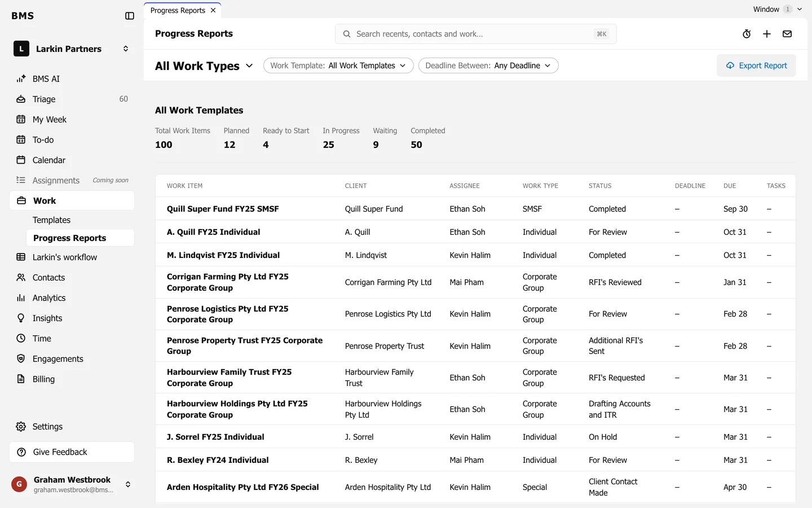Click the My Week calendar icon
Viewport: 812px width, 508px height.
click(21, 120)
